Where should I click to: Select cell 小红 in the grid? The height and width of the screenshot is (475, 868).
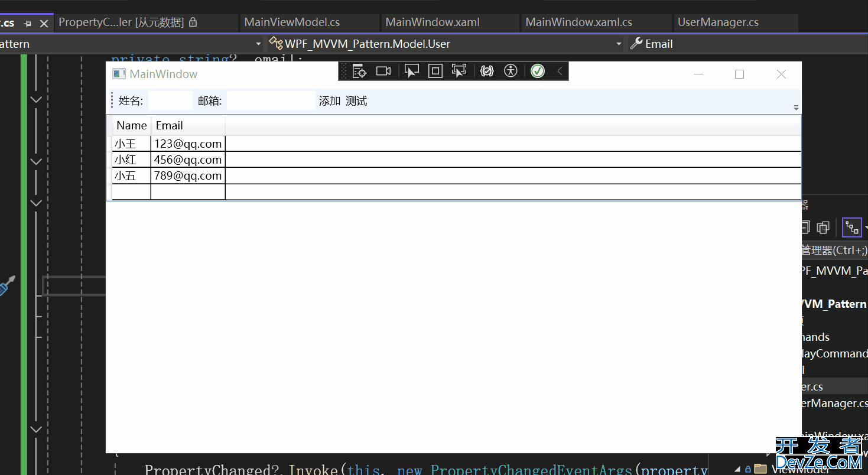point(132,160)
